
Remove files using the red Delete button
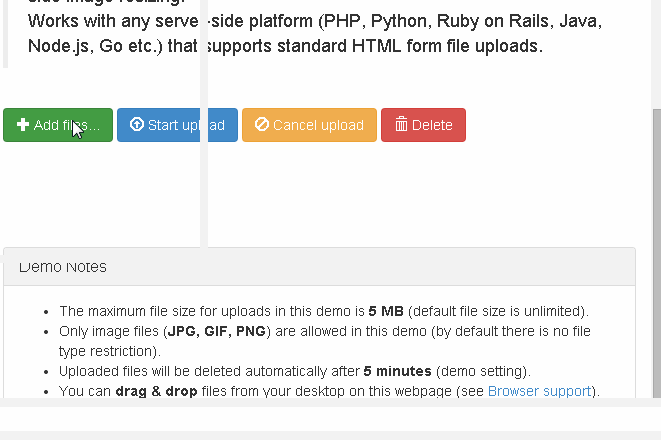pyautogui.click(x=423, y=125)
